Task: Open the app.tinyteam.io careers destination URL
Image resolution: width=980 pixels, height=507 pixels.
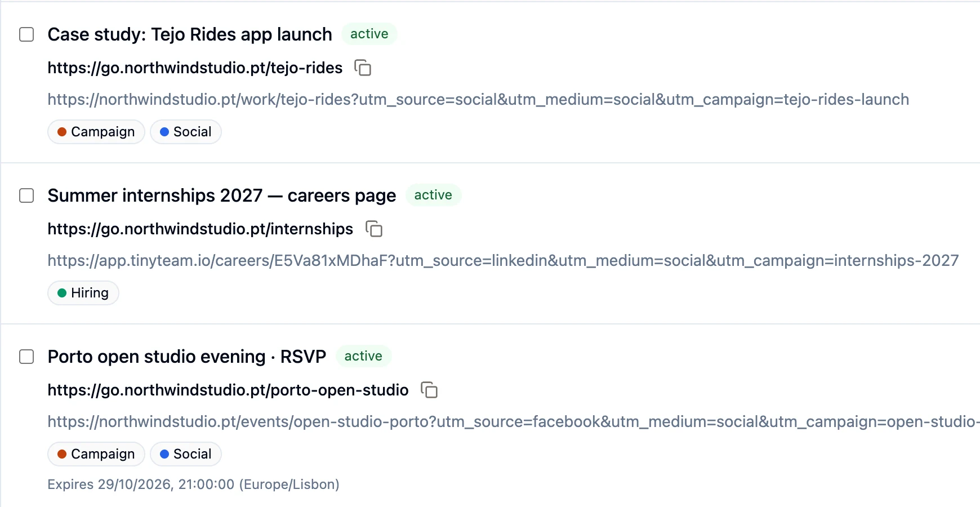Action: (x=503, y=261)
